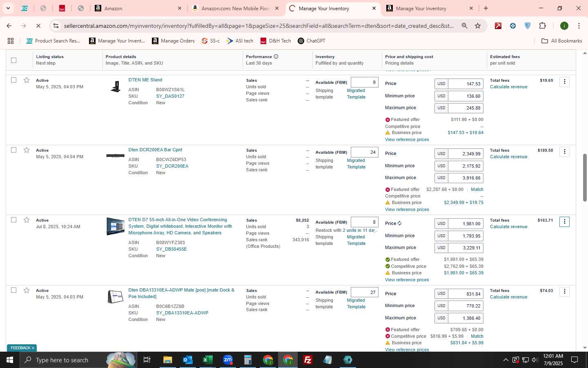Click in the Windows search box
This screenshot has width=588, height=368.
78,360
